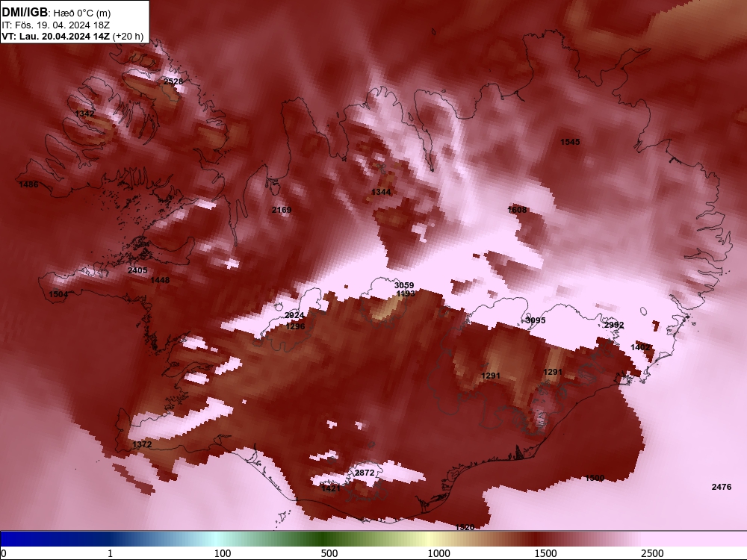Click the 'VT: Lau. 20.04.2024 14Z' line
This screenshot has width=747, height=560.
[56, 36]
